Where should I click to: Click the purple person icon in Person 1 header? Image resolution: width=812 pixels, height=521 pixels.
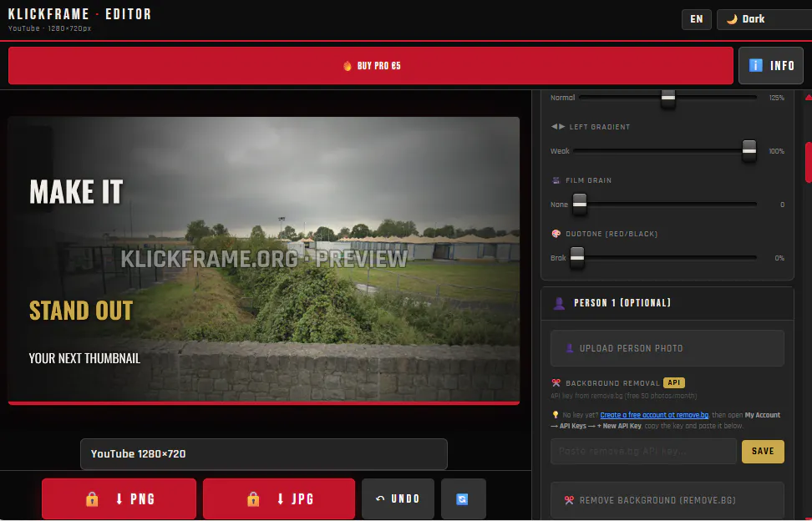(559, 303)
